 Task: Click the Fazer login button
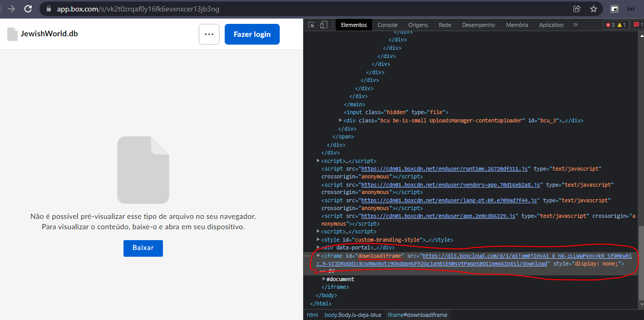click(252, 34)
